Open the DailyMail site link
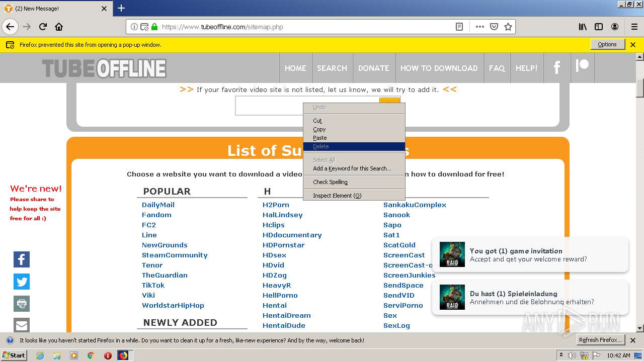Image resolution: width=644 pixels, height=362 pixels. pos(158,205)
